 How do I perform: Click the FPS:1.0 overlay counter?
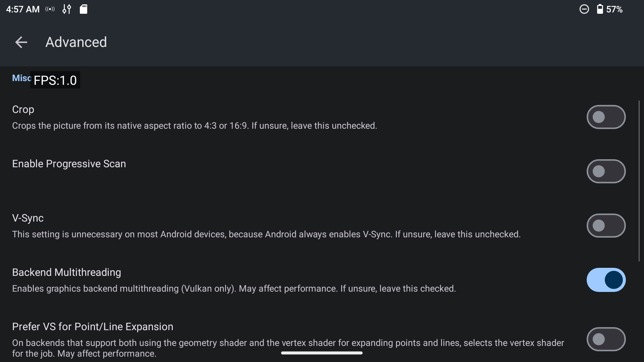click(55, 80)
